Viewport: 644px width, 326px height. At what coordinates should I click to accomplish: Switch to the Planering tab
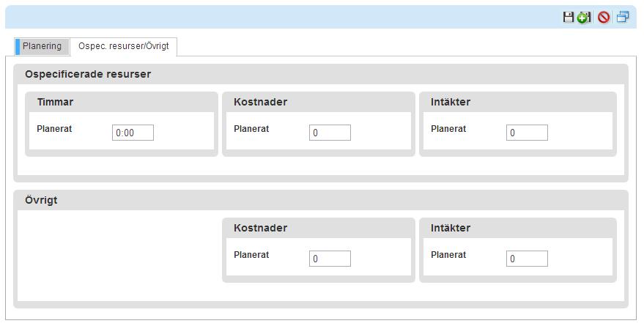(42, 46)
